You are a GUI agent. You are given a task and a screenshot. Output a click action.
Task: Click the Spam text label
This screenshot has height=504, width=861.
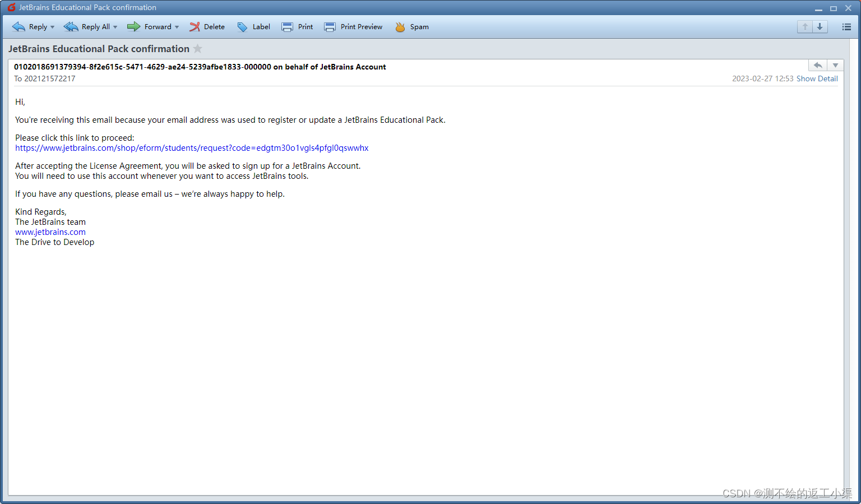click(419, 27)
